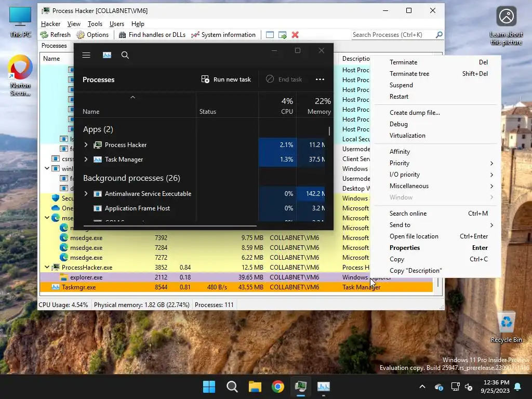Click the find window toolbar icon
The height and width of the screenshot is (399, 532).
pyautogui.click(x=270, y=35)
